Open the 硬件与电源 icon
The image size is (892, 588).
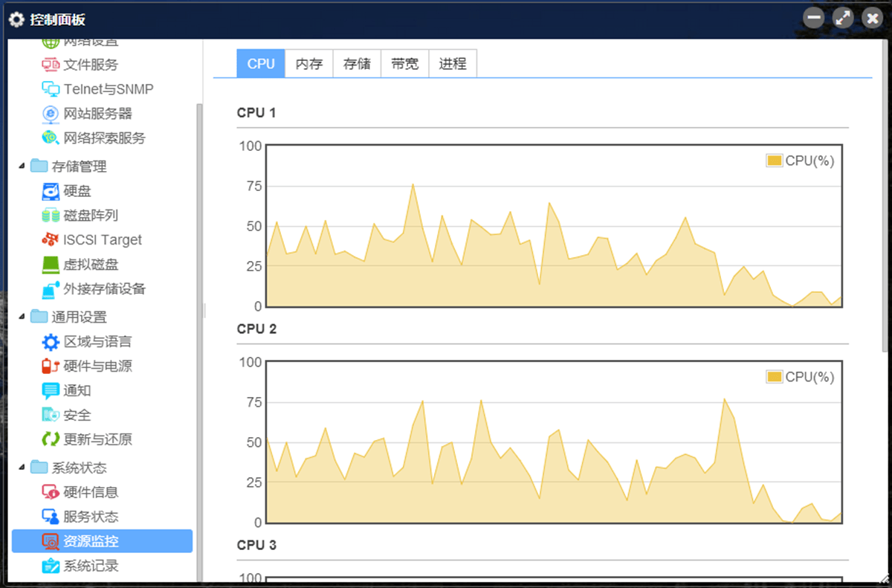pyautogui.click(x=51, y=366)
